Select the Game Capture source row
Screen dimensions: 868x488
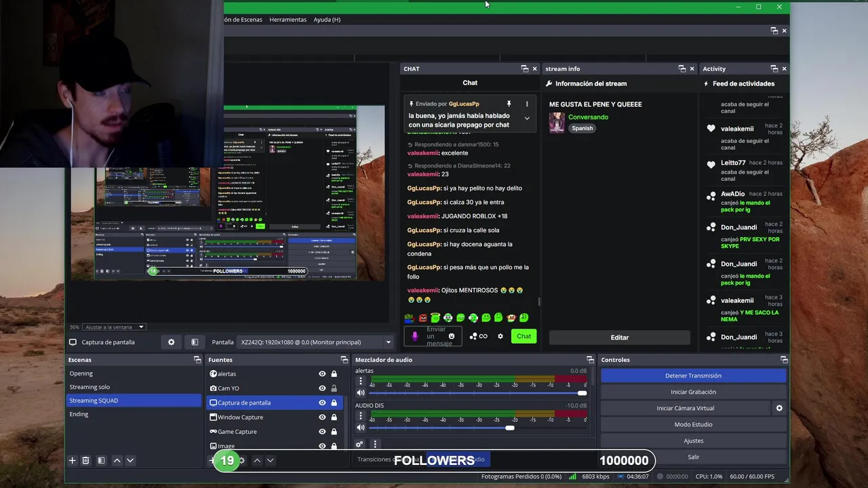(x=275, y=432)
